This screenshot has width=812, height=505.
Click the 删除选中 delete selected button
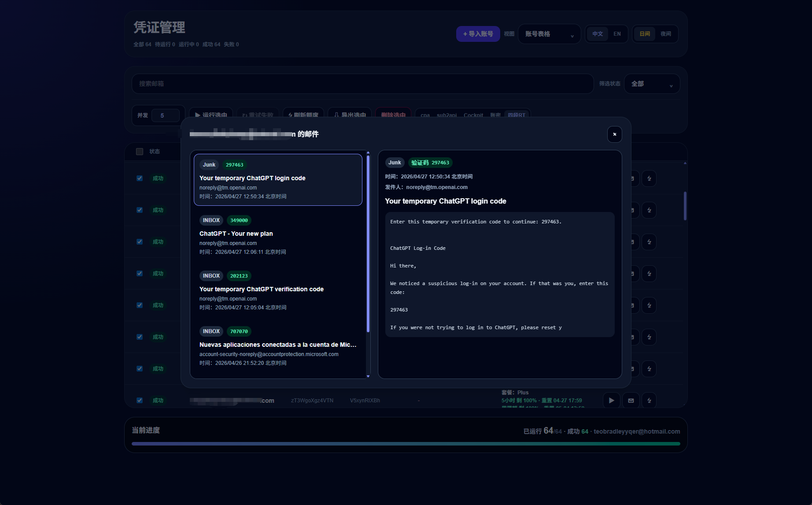[393, 114]
